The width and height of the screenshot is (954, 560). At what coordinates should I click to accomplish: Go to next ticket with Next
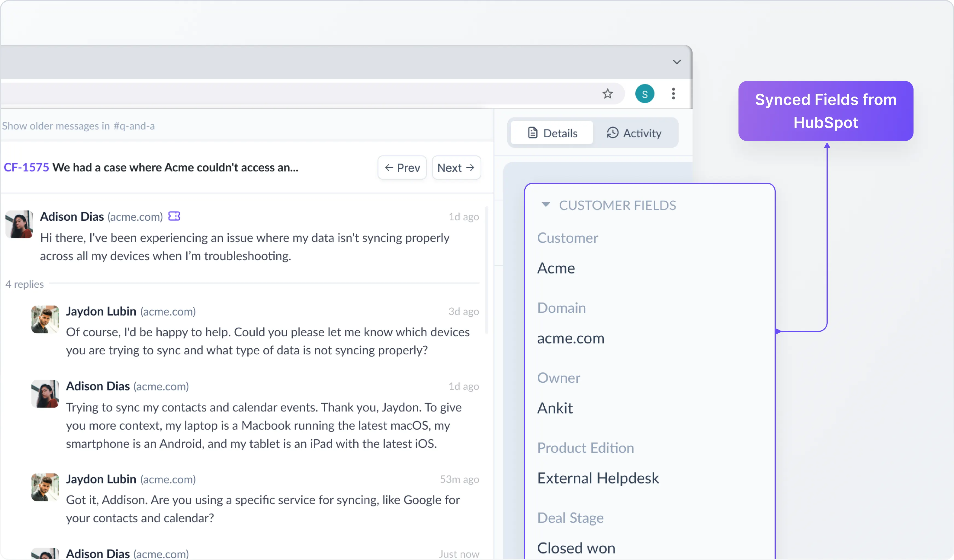456,168
